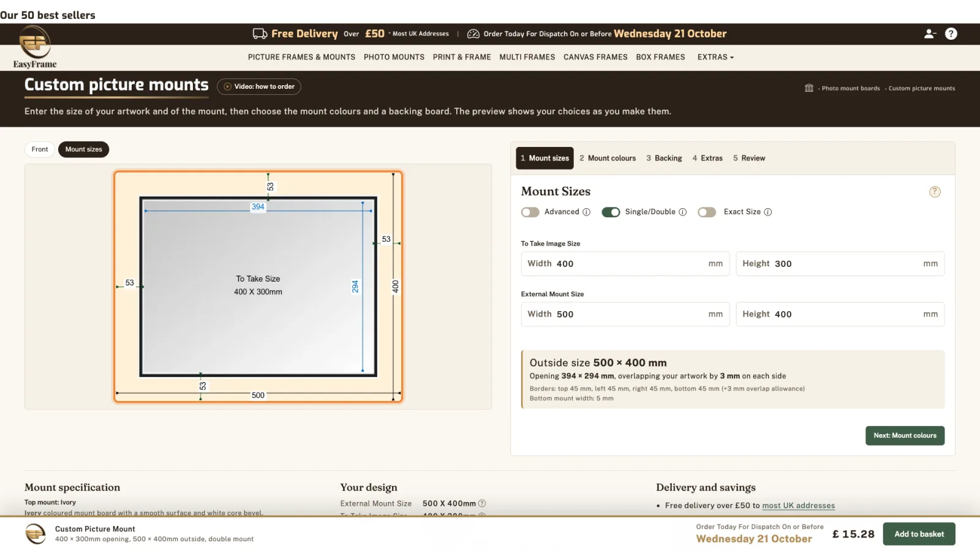Switch preview to Front view
This screenshot has height=551, width=980.
40,149
